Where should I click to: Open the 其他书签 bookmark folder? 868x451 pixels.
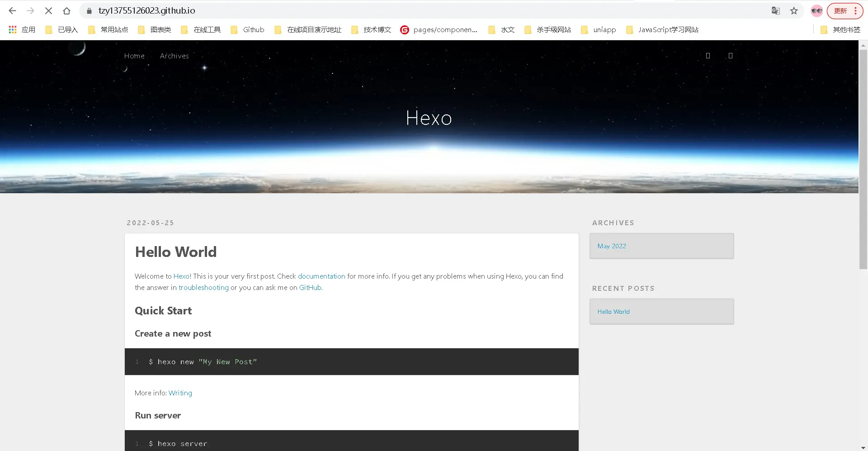point(840,29)
